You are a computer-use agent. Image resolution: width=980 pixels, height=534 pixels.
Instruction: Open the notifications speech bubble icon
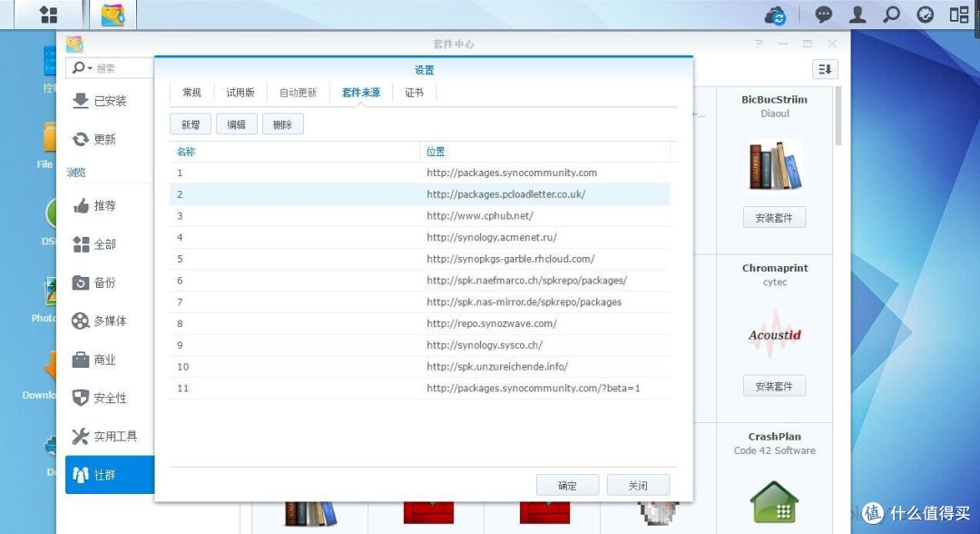point(824,15)
